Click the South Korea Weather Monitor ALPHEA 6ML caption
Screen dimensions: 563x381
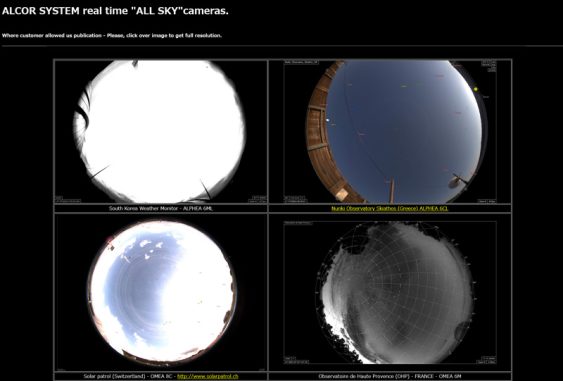160,208
